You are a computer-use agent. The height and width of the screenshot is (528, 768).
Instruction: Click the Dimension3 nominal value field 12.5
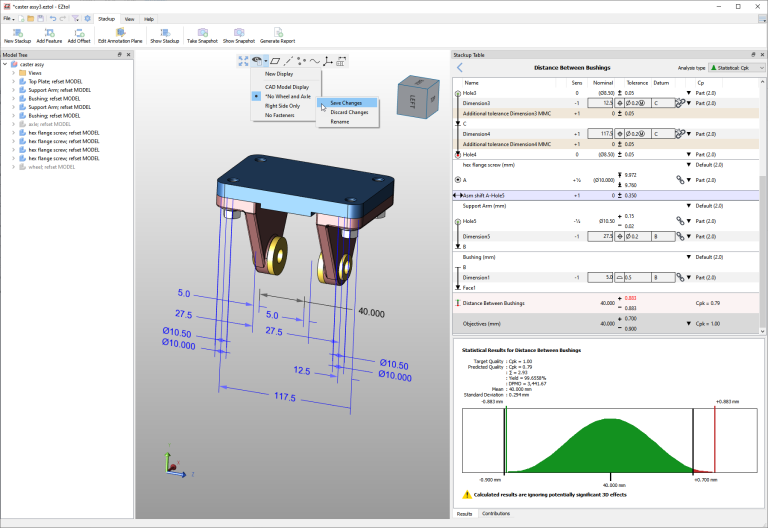coord(600,103)
